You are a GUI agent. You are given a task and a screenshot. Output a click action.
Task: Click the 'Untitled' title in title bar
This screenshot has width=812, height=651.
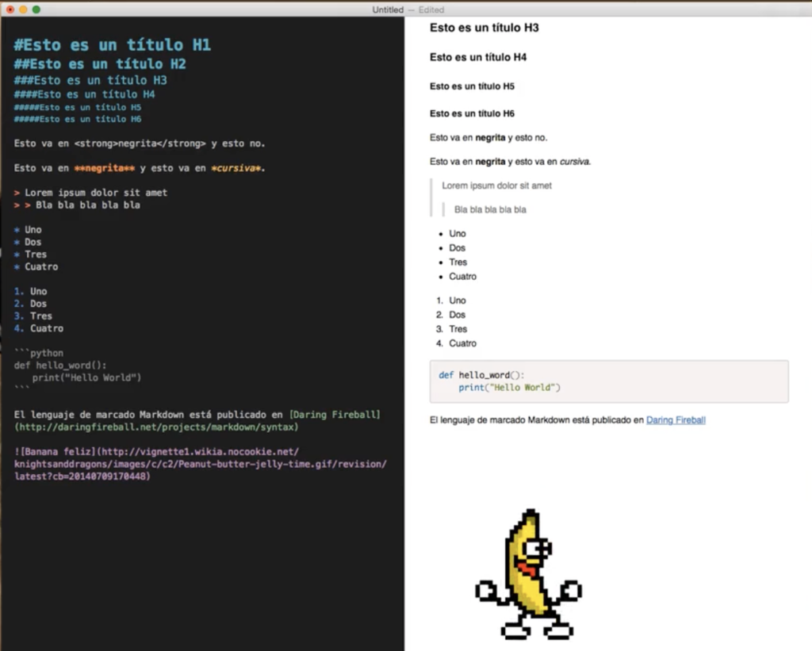point(387,10)
